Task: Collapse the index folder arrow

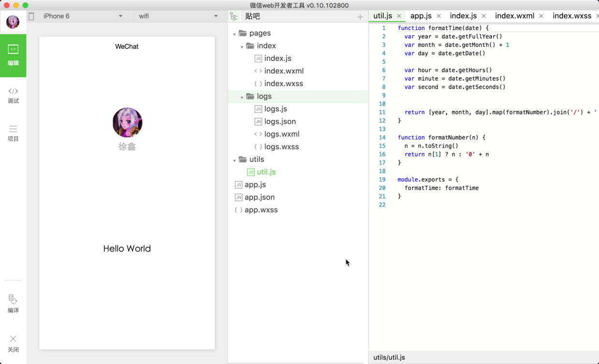Action: pyautogui.click(x=242, y=47)
